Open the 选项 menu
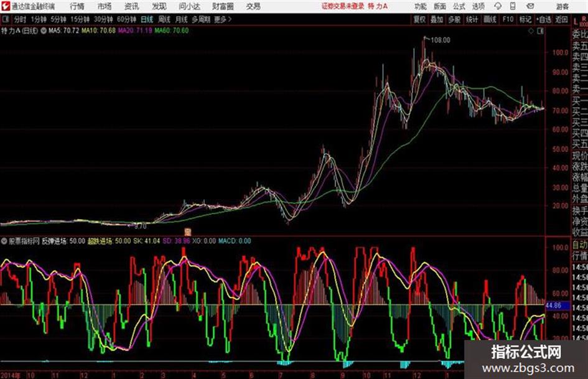This screenshot has height=379, width=588. tap(478, 6)
